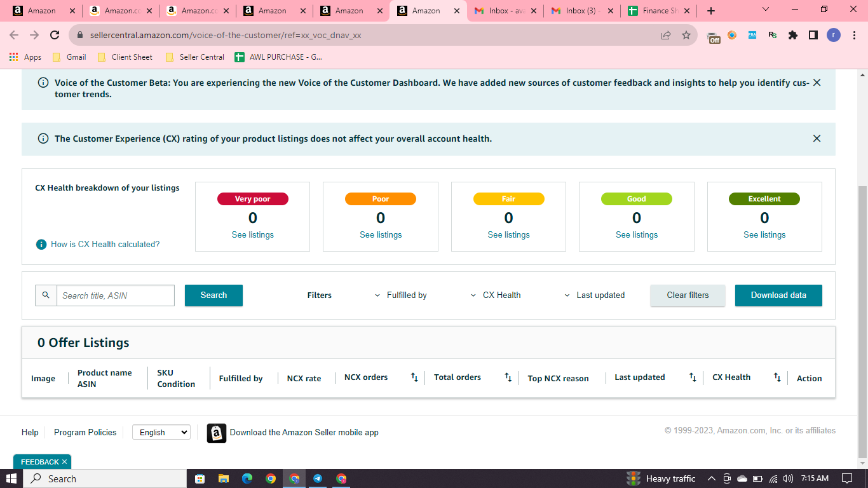Open the extension showing an Off badge
Image resolution: width=868 pixels, height=488 pixels.
click(x=714, y=37)
